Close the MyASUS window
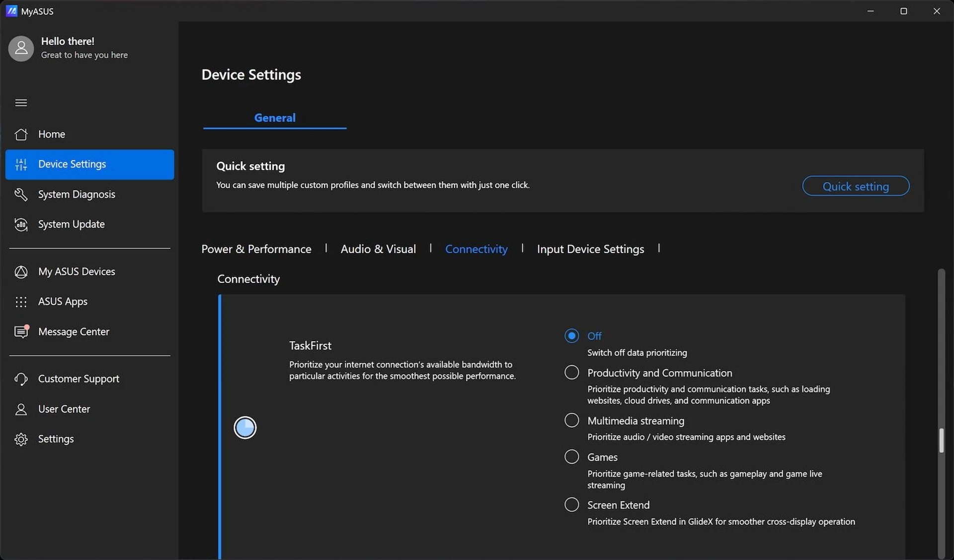Screen dimensions: 954x560 tap(937, 11)
